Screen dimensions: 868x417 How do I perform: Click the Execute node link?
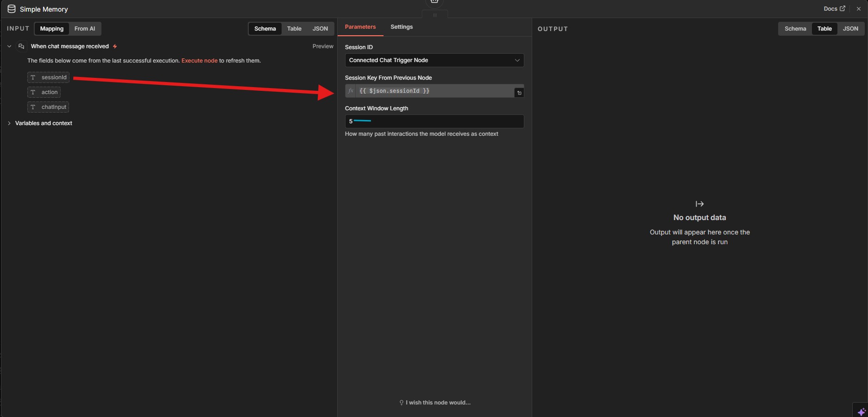click(199, 61)
